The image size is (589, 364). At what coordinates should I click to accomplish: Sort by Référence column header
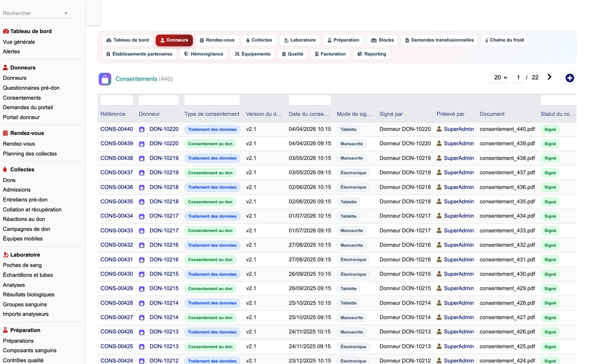(113, 114)
